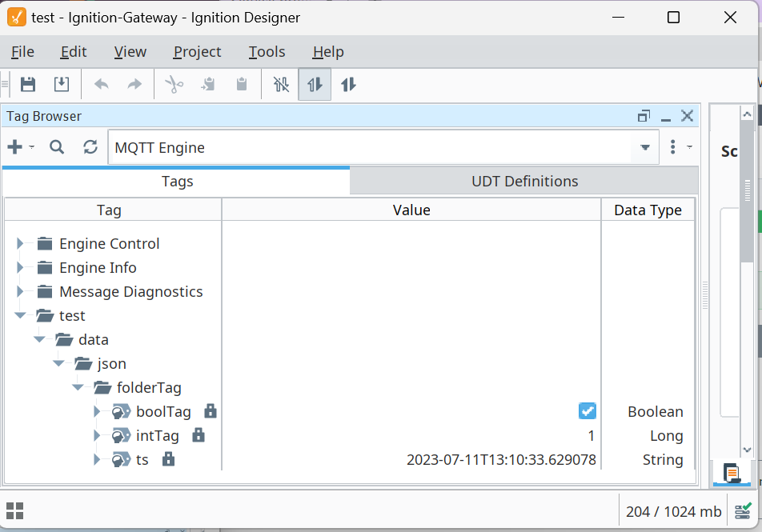Expand the ts tag node
Screen dimensions: 762x532
click(x=96, y=459)
